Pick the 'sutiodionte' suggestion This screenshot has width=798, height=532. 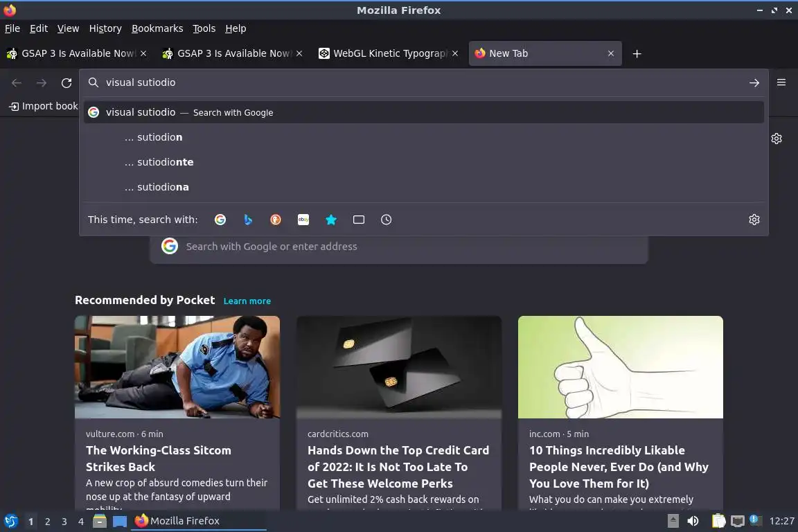coord(423,162)
